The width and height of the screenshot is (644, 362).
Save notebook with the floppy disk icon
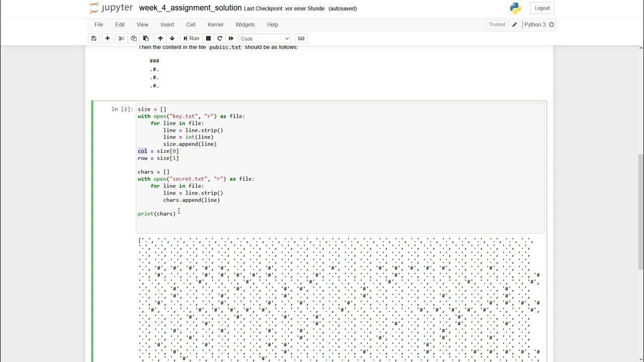coord(94,38)
